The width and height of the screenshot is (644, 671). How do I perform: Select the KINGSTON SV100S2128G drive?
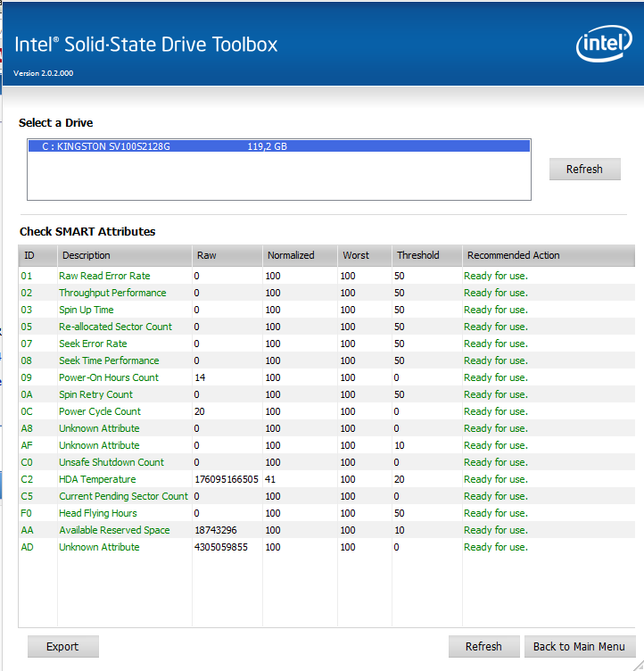tap(279, 146)
